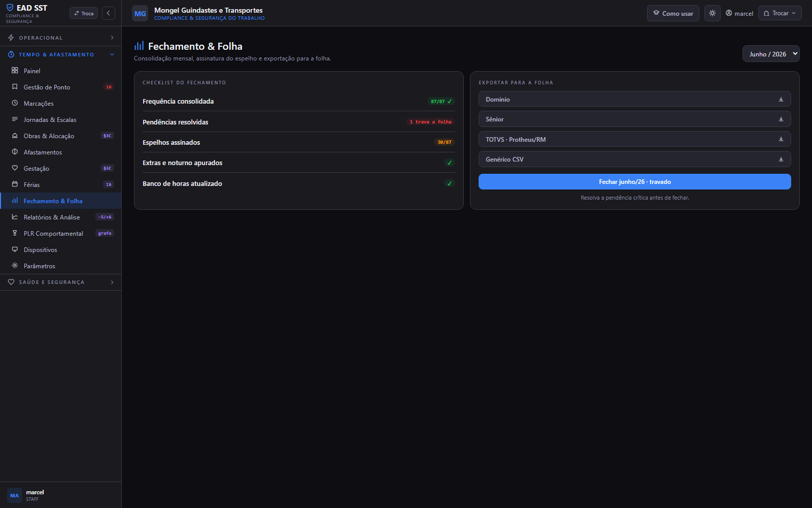Screen dimensions: 812x508
Task: Click green check on Extras e noturno apurados
Action: point(449,163)
